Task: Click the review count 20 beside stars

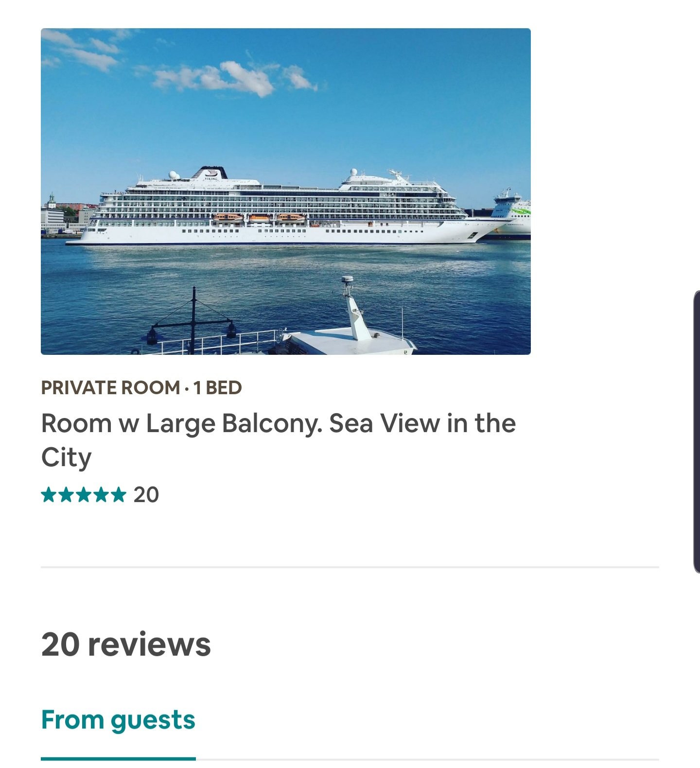Action: coord(146,495)
